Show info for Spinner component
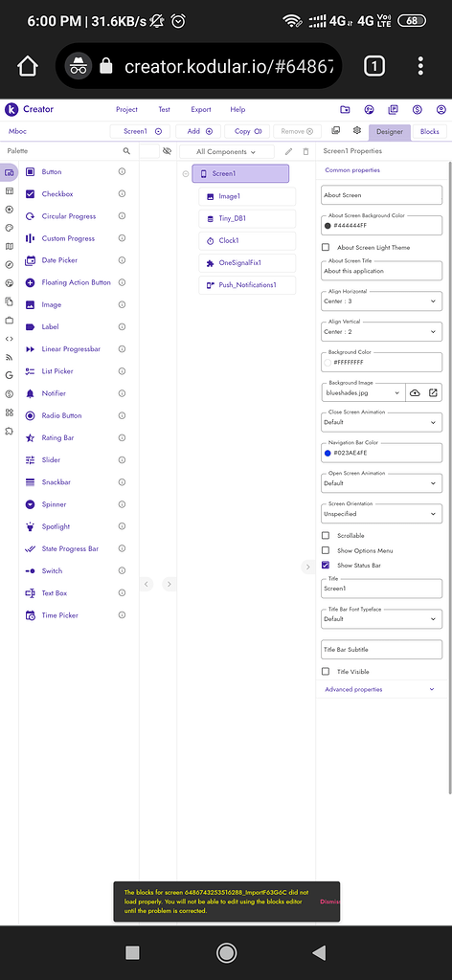Viewport: 452px width, 980px height. (x=122, y=504)
